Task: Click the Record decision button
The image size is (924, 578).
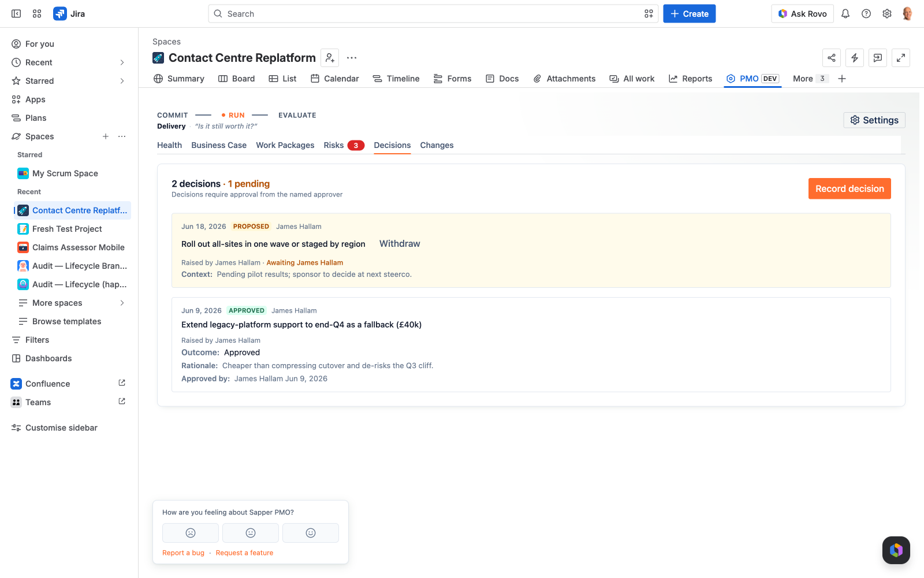Action: pos(850,188)
